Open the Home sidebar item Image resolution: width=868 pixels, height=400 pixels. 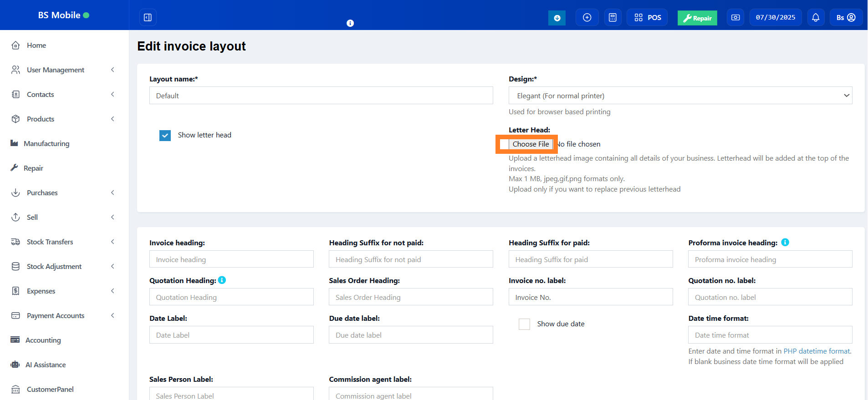point(36,46)
